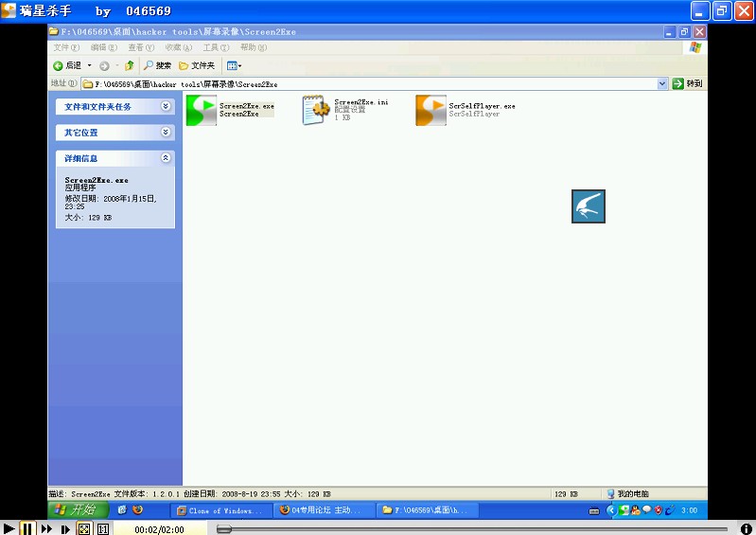
Task: Switch to 04专用论坛 Firefox taskbar button
Action: [325, 510]
